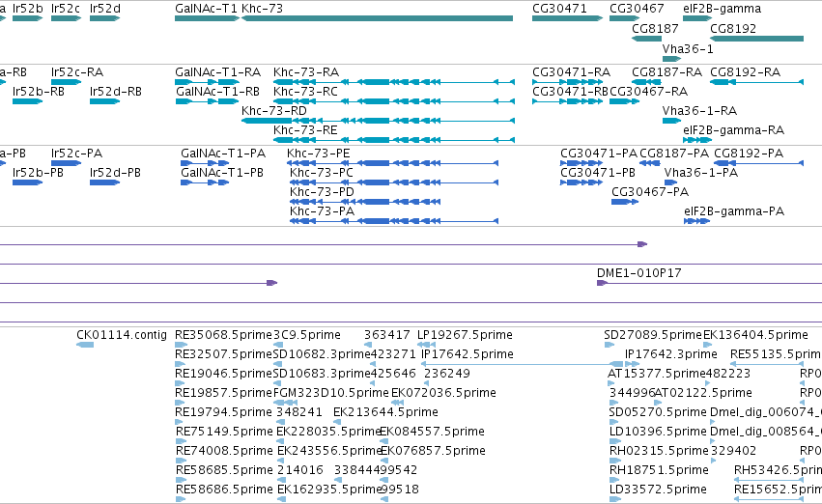Viewport: 822px width, 504px height.
Task: Click EST label SD27089.5prime
Action: [653, 335]
